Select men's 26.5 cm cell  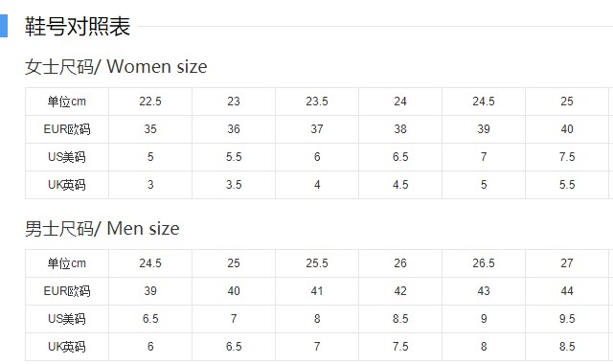point(484,263)
